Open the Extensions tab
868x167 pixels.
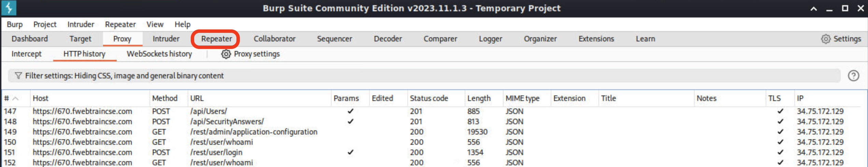[596, 39]
